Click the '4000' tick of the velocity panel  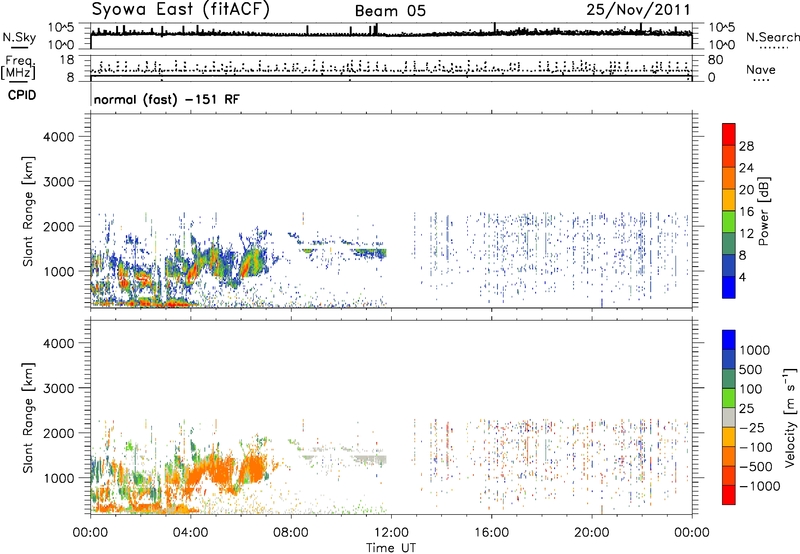click(x=58, y=343)
